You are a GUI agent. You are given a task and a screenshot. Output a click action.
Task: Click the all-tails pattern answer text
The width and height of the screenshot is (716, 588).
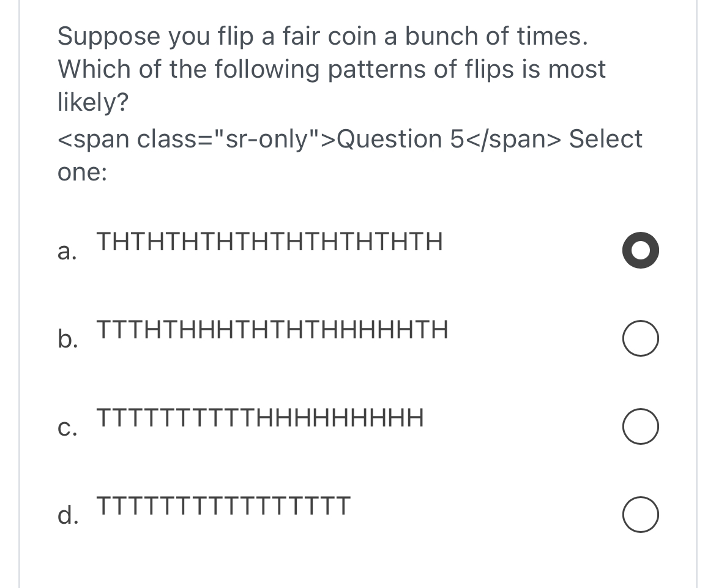click(223, 506)
